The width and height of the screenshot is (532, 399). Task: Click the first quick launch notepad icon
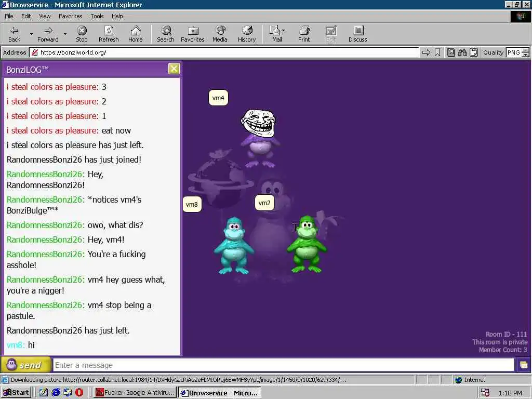(44, 393)
